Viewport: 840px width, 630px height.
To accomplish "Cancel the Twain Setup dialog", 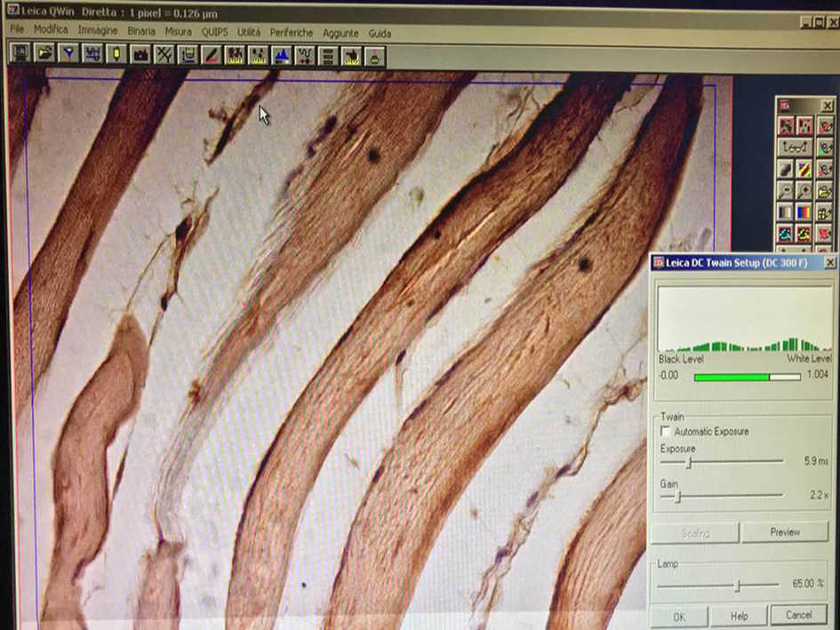I will click(799, 615).
